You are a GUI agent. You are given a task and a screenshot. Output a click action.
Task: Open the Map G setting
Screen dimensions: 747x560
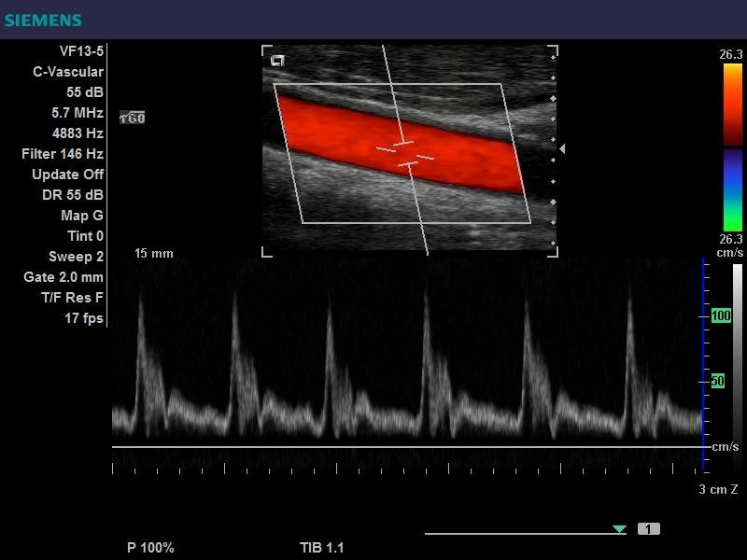coord(81,216)
